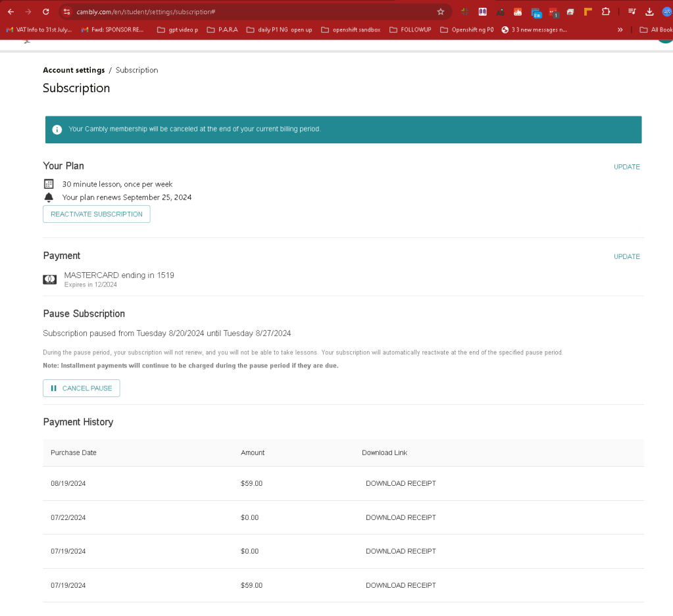The width and height of the screenshot is (673, 616).
Task: Click the Aa font extension icon
Action: [500, 12]
